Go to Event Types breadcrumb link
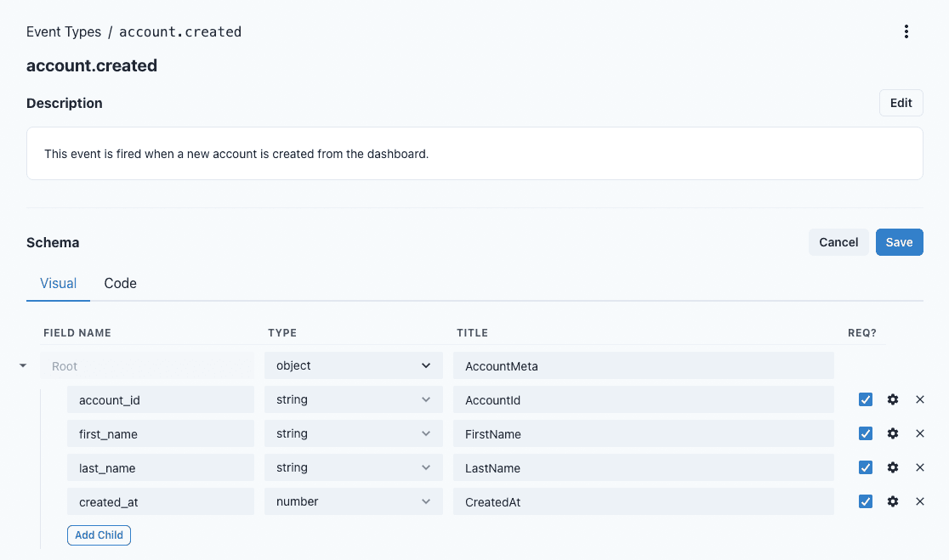This screenshot has height=560, width=949. pos(64,32)
